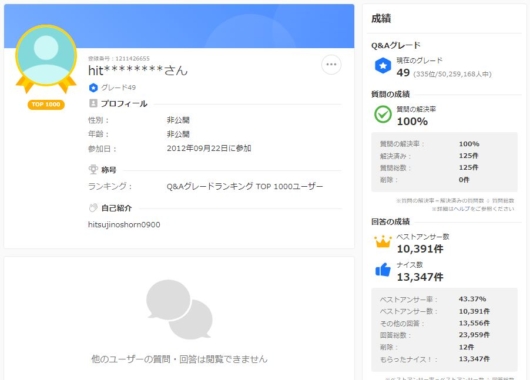Click the hand icon next to 自己紹介
Screen dimensions: 530x380
coord(93,208)
